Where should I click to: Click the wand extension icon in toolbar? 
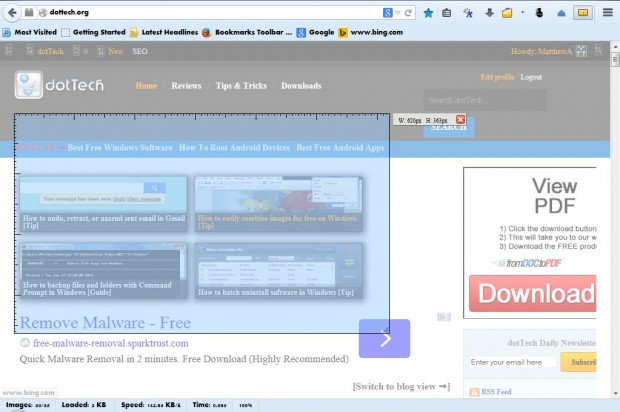(x=468, y=13)
